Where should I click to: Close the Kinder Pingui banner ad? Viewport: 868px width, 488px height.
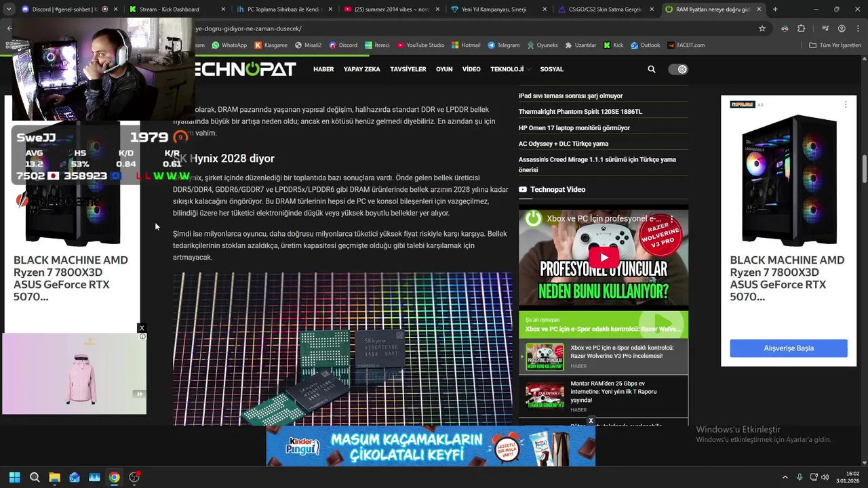point(591,421)
